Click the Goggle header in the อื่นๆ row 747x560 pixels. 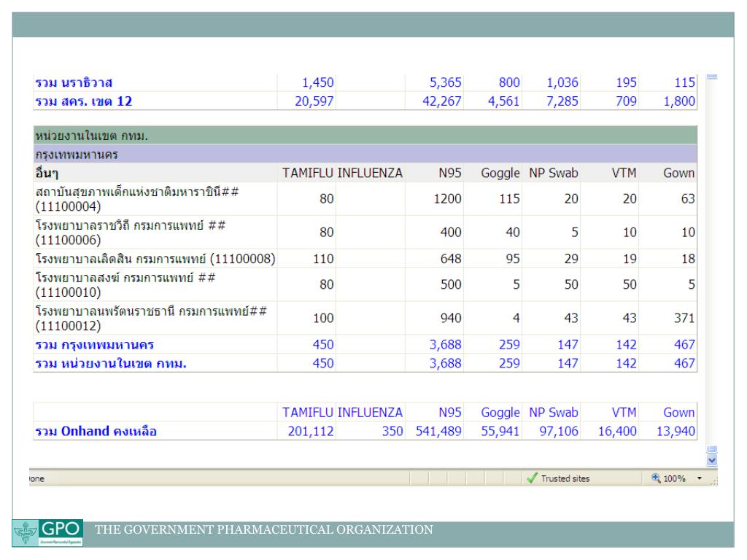[x=500, y=173]
